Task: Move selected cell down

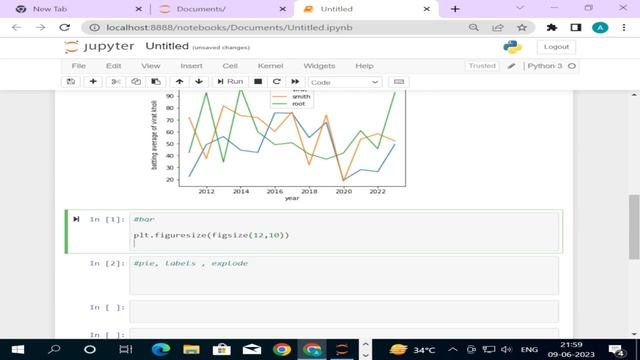Action: coord(199,82)
